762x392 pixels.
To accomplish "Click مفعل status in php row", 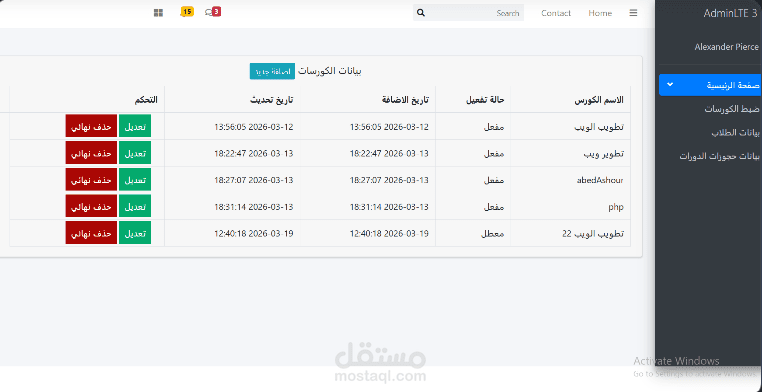I will click(494, 207).
